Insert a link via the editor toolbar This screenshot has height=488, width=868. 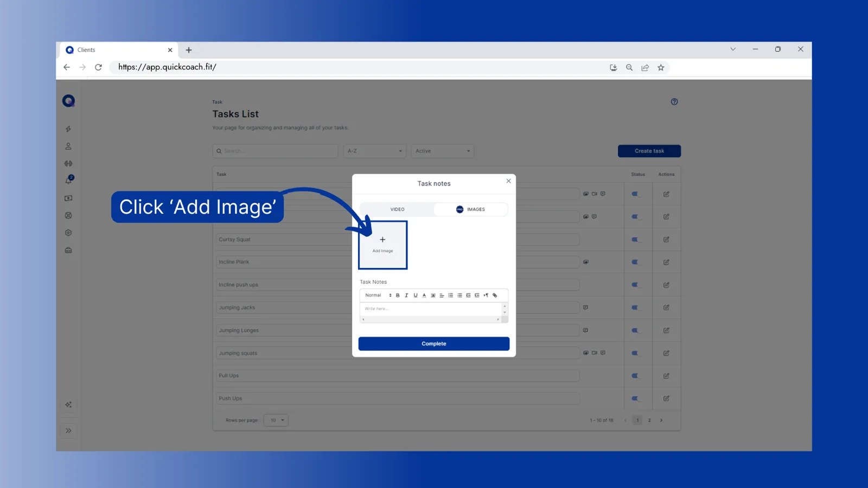click(495, 296)
